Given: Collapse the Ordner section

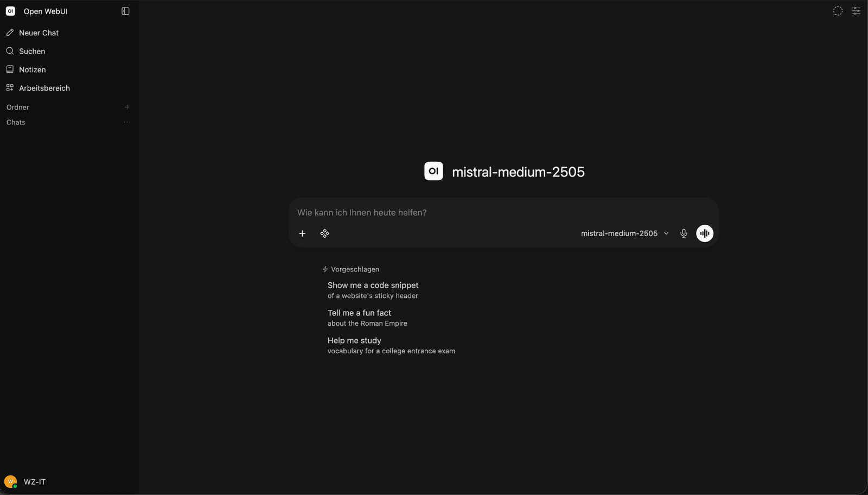Looking at the screenshot, I should click(17, 107).
